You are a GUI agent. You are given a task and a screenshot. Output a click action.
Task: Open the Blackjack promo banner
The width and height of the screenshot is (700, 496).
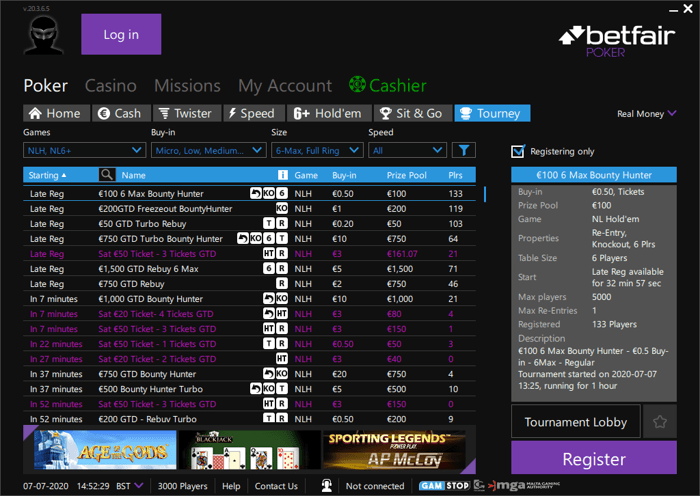(x=250, y=450)
